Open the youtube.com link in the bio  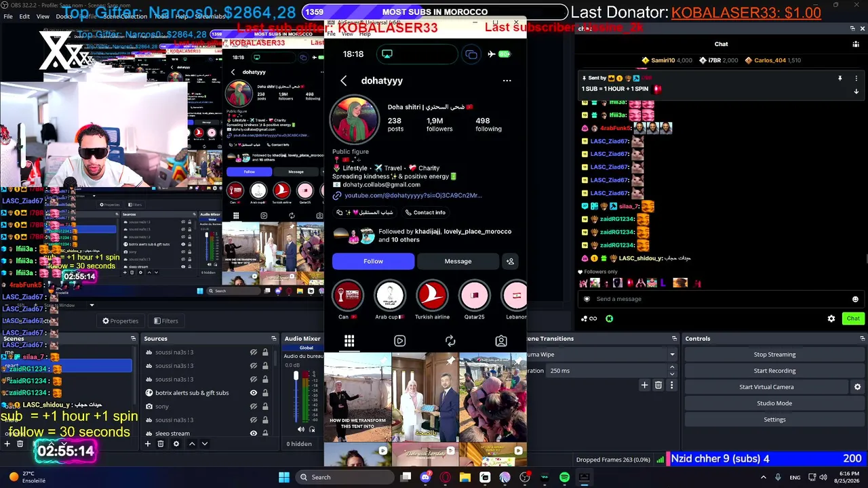(413, 195)
